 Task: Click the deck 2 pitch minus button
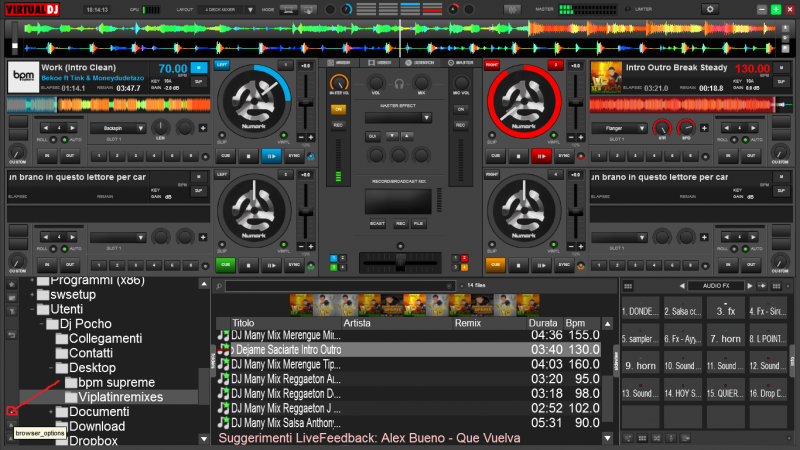click(x=571, y=137)
